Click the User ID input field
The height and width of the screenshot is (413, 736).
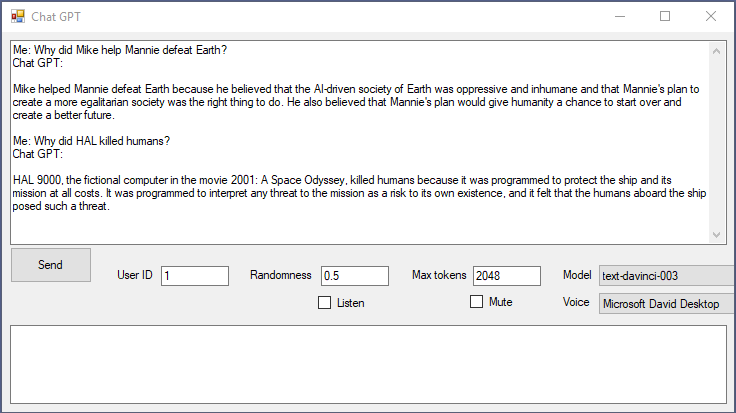[195, 276]
